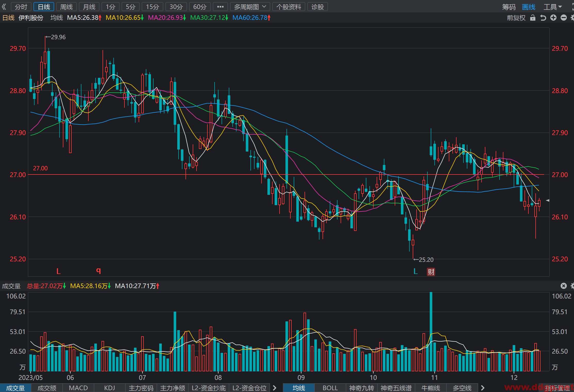Click the unlock padlock icon beside 前复权
The image size is (574, 392).
click(533, 18)
